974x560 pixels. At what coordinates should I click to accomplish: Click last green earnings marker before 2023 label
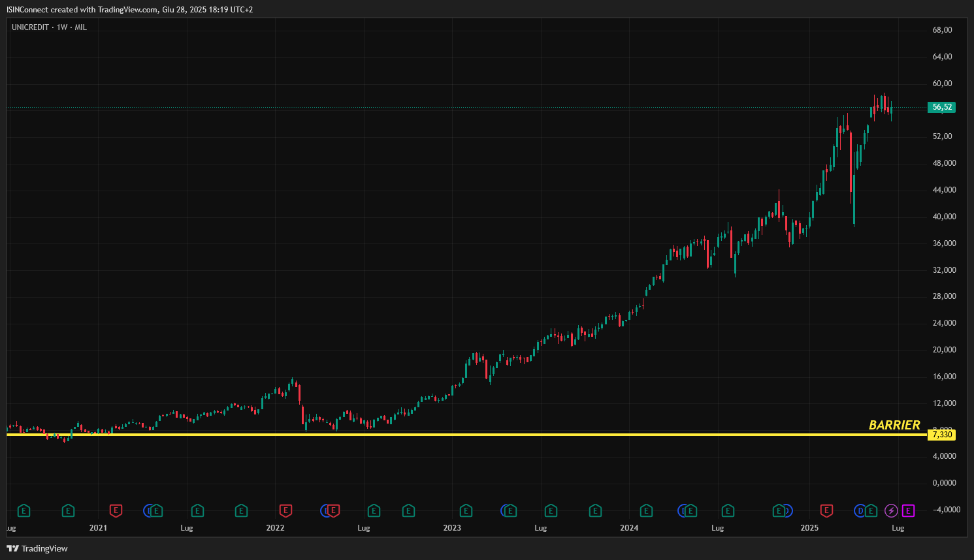click(x=408, y=510)
